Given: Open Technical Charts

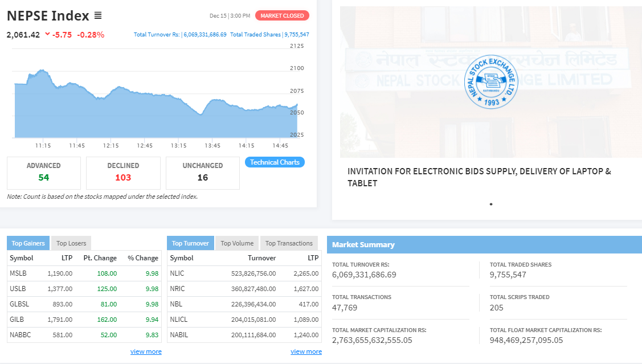Looking at the screenshot, I should coord(275,162).
